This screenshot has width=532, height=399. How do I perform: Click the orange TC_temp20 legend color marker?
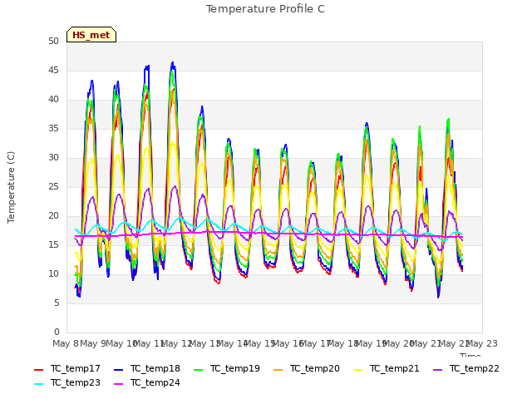pos(278,370)
